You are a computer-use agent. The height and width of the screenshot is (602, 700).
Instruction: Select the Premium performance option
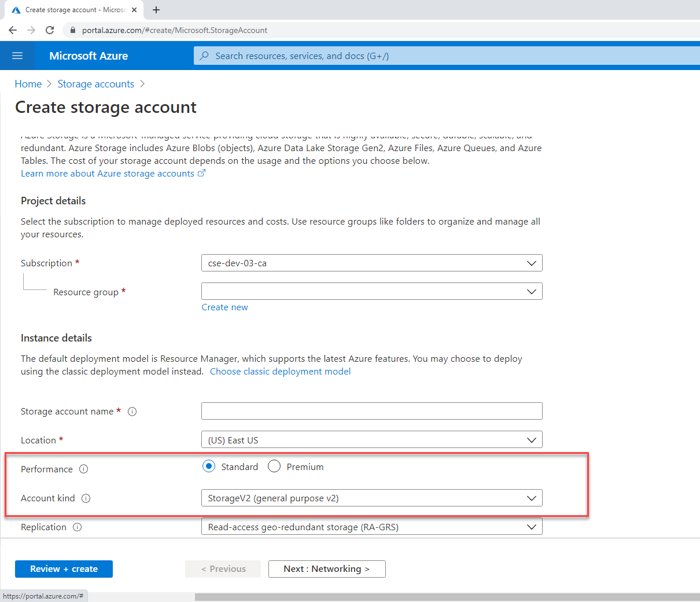click(x=274, y=466)
